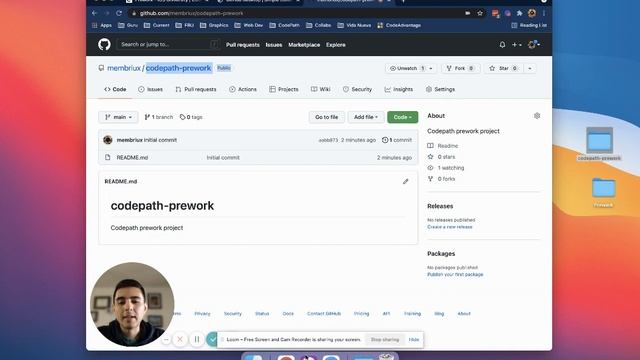Open Marketplace in the top navigation
The height and width of the screenshot is (360, 640).
[304, 45]
